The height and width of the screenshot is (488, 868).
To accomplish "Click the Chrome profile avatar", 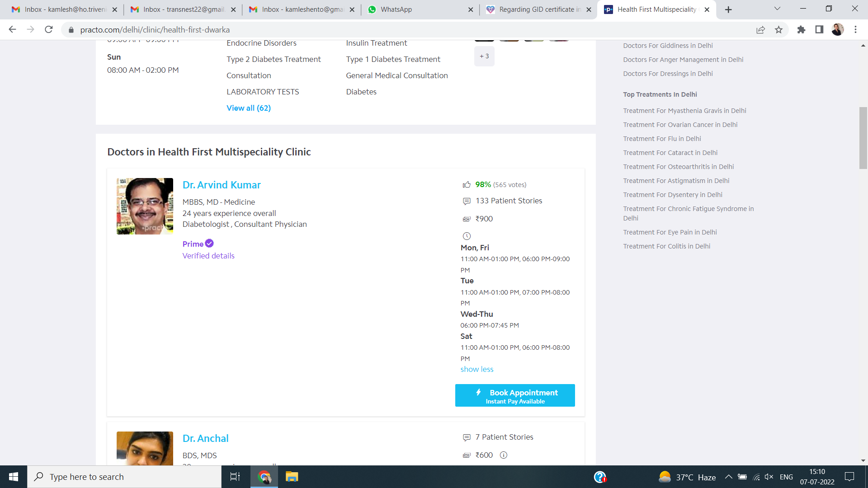I will point(837,30).
